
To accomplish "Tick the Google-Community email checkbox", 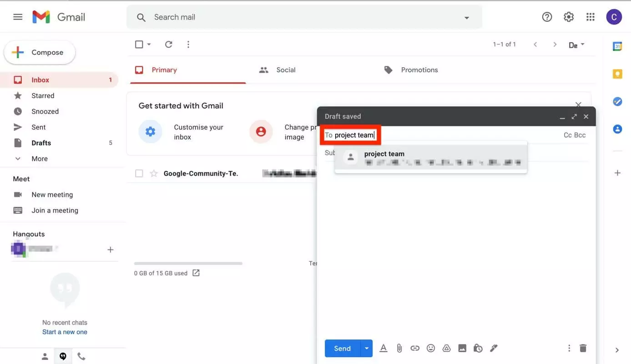I will 139,173.
